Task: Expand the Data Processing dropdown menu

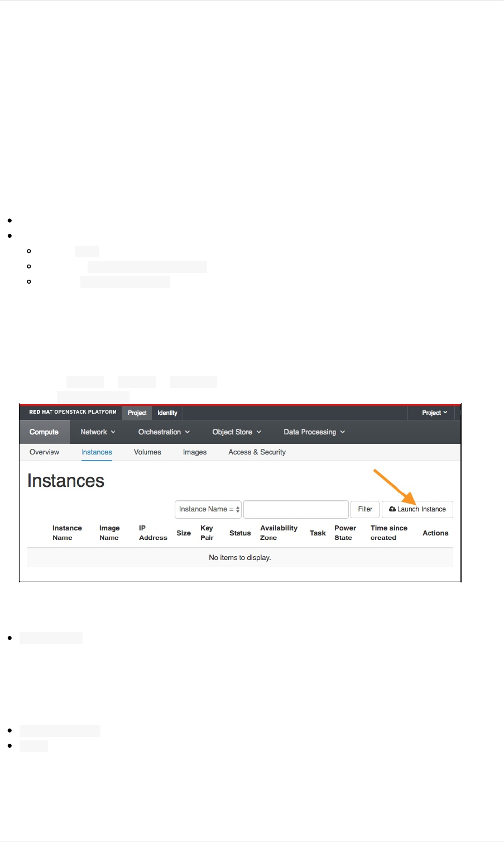Action: [x=314, y=432]
